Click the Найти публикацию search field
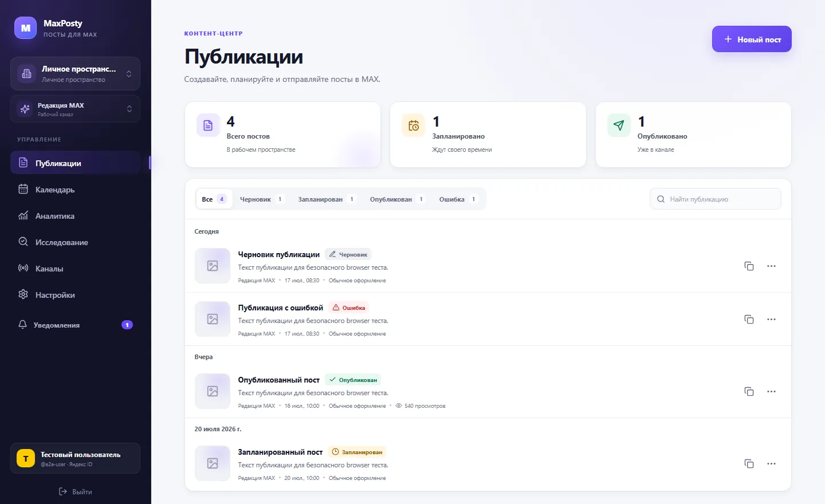Image resolution: width=825 pixels, height=504 pixels. click(716, 199)
